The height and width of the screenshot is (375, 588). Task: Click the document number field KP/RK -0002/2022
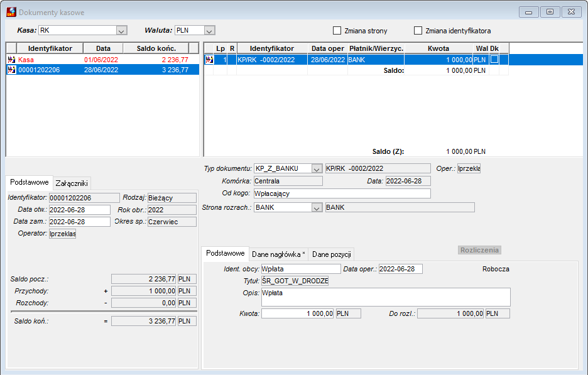(378, 168)
